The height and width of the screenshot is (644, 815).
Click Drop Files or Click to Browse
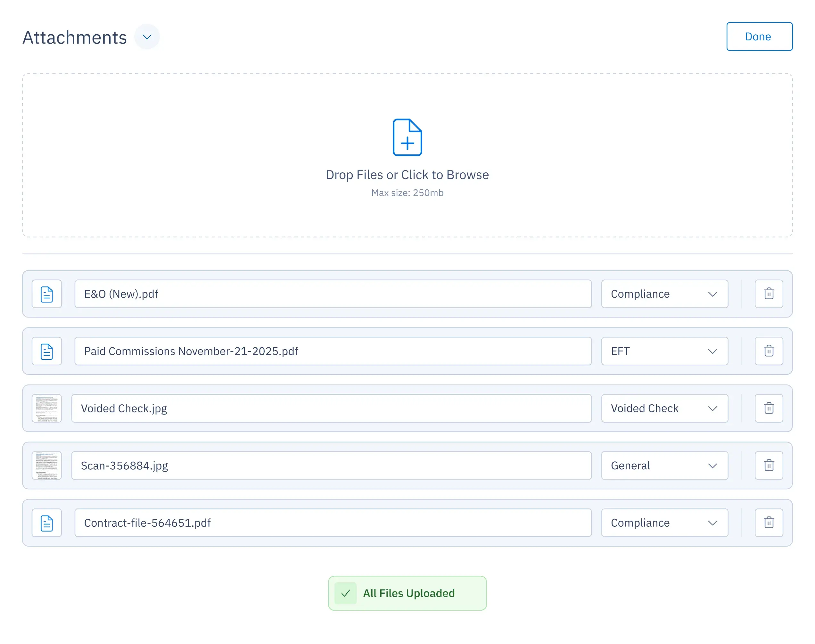[407, 174]
